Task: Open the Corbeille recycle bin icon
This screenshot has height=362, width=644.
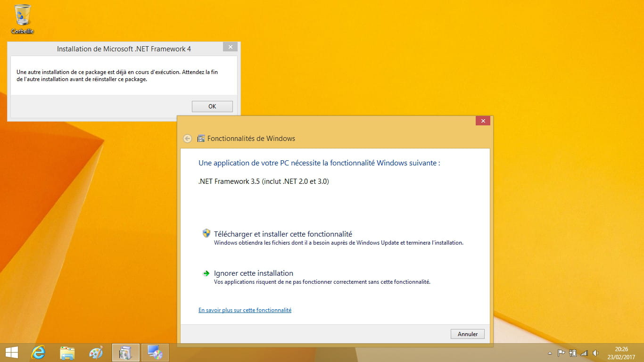Action: (22, 19)
